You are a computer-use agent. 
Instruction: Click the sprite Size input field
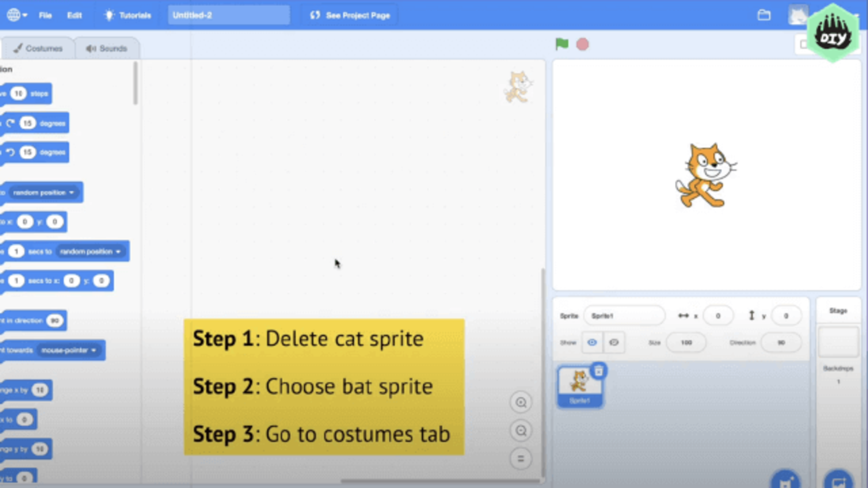(686, 342)
